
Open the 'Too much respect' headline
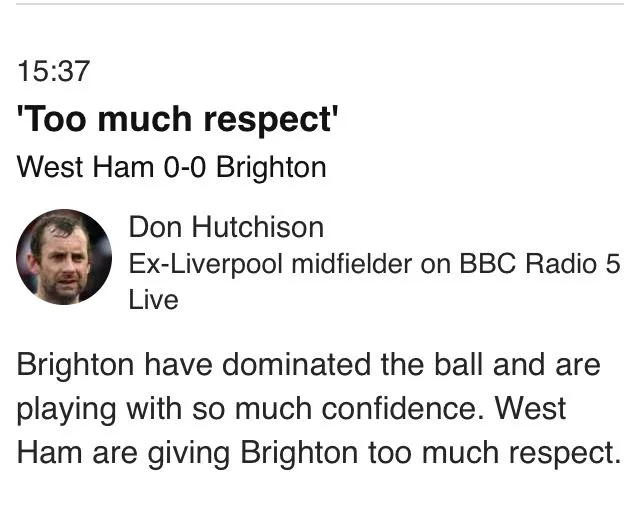point(178,120)
